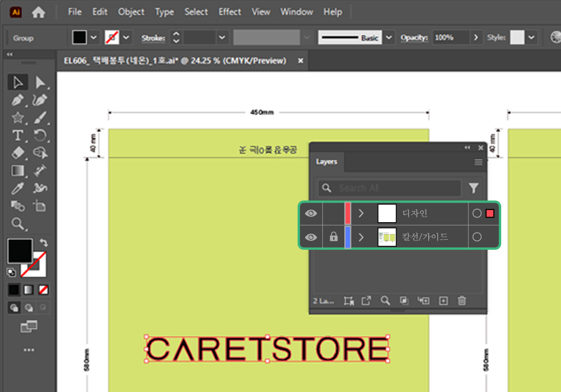The image size is (561, 392).
Task: Set paint mode to None
Action: tap(44, 289)
